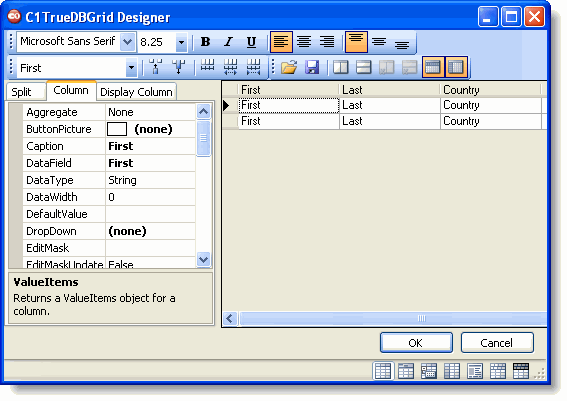Viewport: 567px width, 401px height.
Task: Click the Cancel button
Action: (497, 342)
